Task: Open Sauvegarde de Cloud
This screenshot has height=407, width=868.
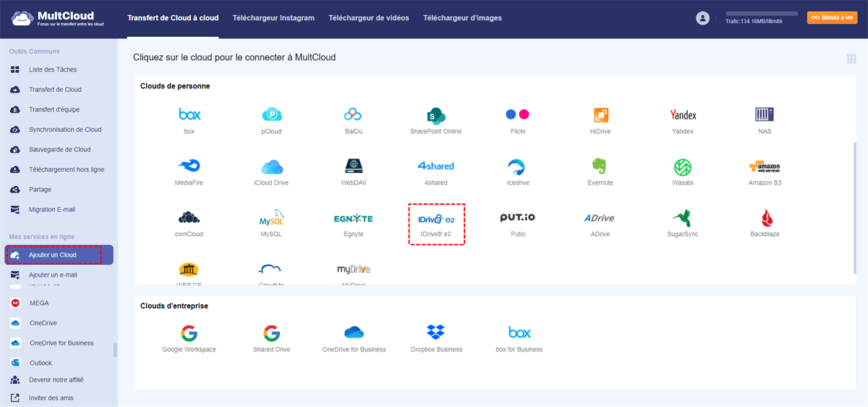Action: pyautogui.click(x=59, y=149)
